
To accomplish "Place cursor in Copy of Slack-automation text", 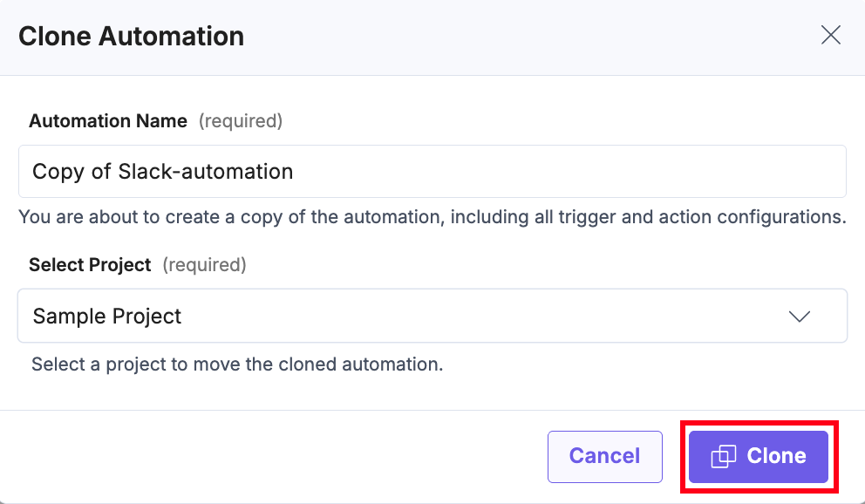I will (162, 172).
